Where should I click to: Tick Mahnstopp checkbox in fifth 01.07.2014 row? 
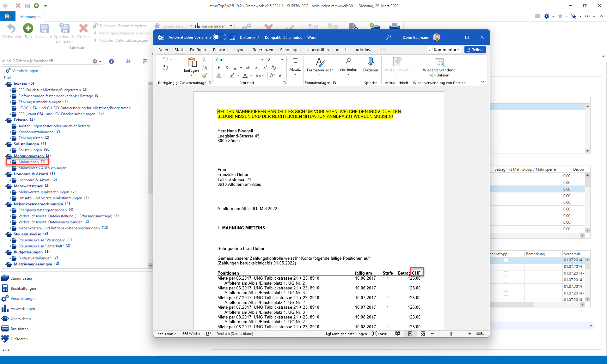[x=506, y=287]
